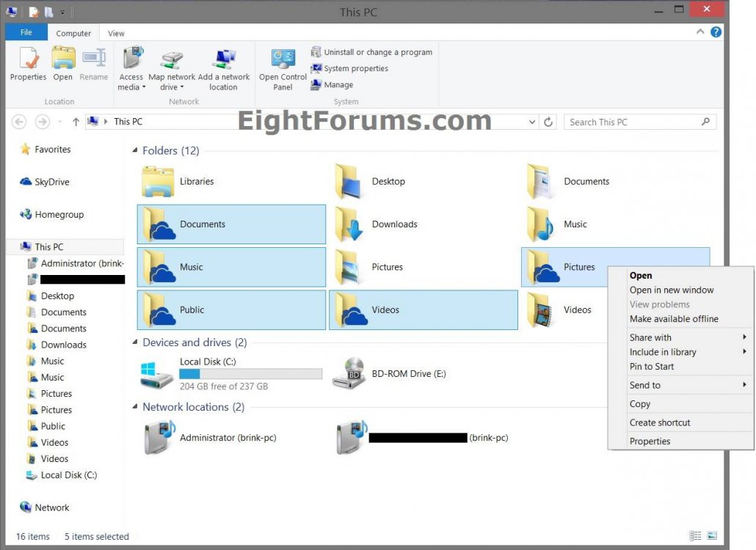Select Local Disk (C:) in the navigation pane
Screen dimensions: 756x550
(x=62, y=475)
